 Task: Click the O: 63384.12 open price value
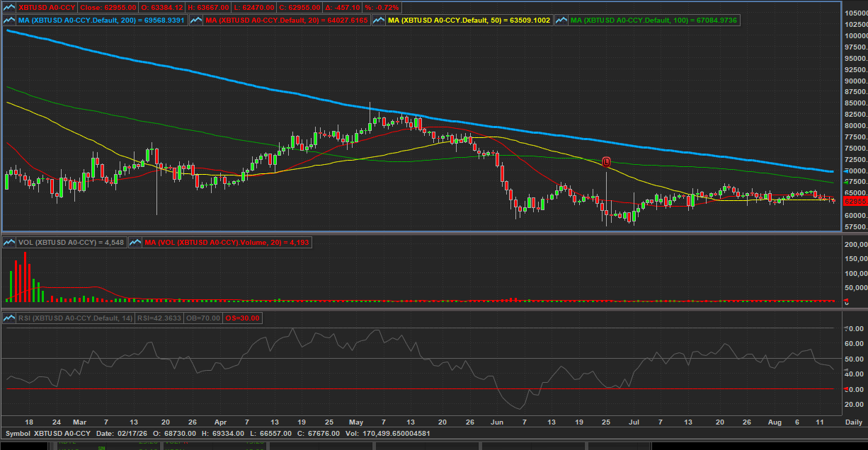(163, 7)
